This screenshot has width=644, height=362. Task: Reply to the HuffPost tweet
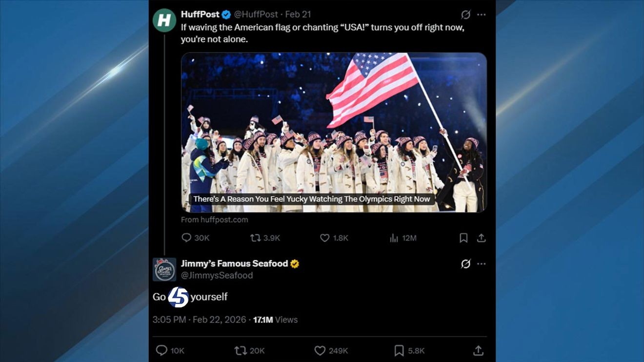click(x=186, y=238)
